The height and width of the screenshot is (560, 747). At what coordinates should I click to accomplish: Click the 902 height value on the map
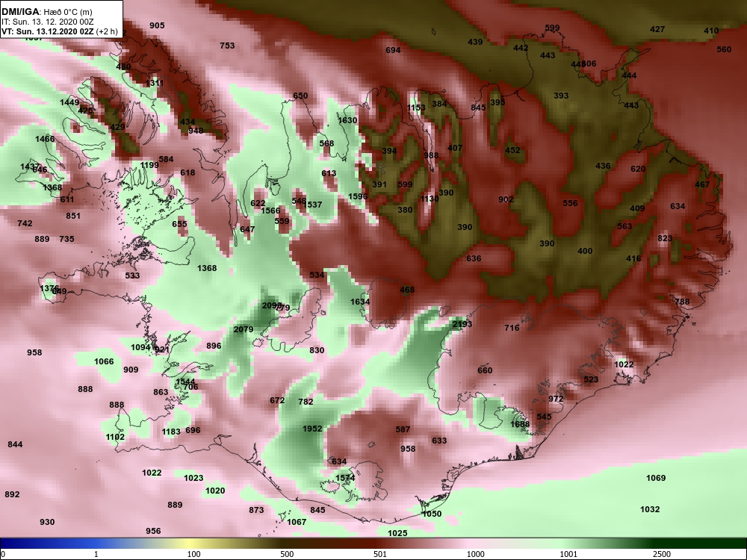click(506, 199)
